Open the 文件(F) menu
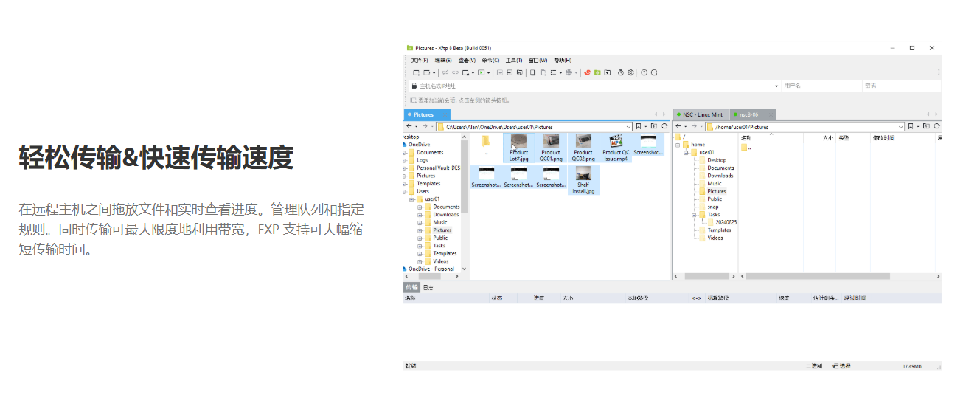The image size is (980, 420). 420,60
